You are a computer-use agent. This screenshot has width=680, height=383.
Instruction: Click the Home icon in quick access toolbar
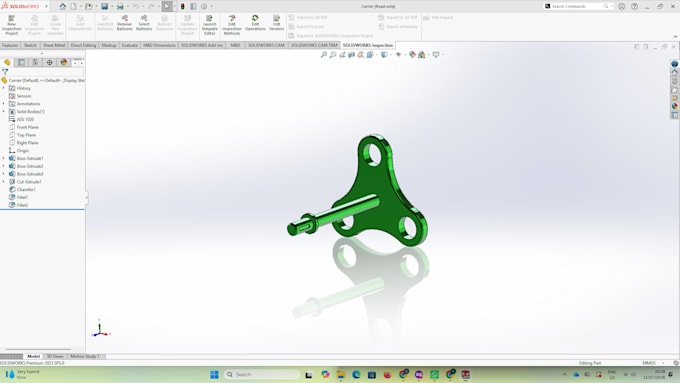click(x=62, y=7)
